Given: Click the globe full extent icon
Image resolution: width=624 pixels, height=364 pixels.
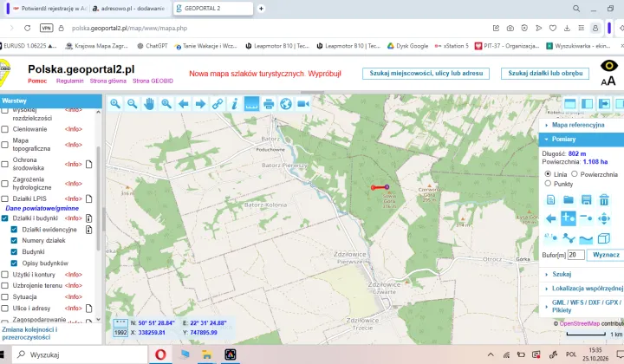Looking at the screenshot, I should click(286, 104).
